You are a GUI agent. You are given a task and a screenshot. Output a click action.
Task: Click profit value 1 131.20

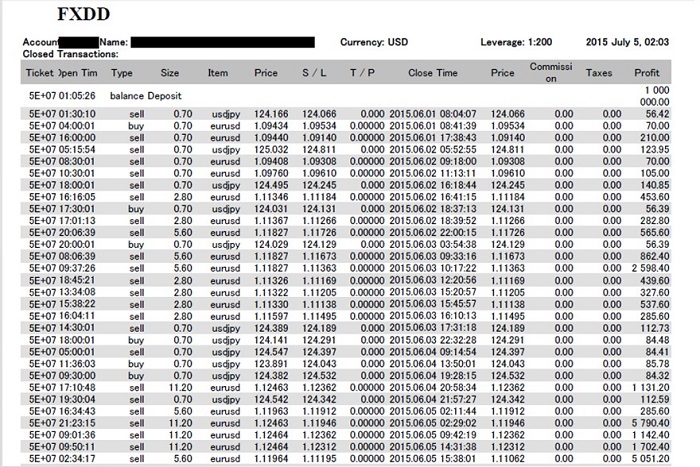click(650, 388)
